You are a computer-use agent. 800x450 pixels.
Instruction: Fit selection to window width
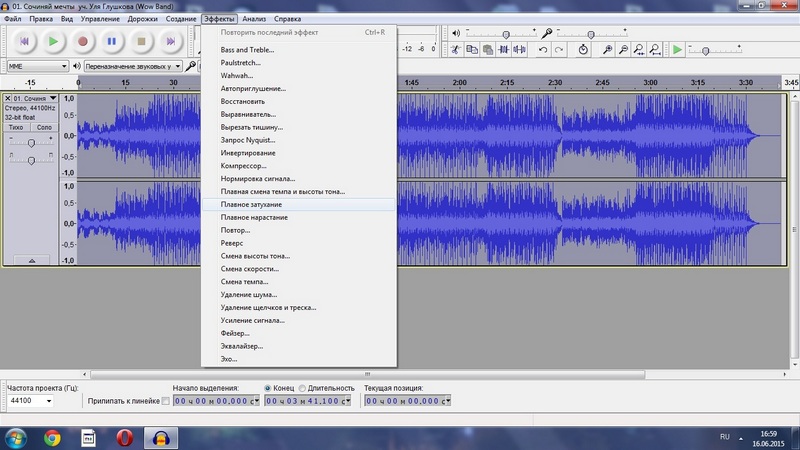pos(639,49)
